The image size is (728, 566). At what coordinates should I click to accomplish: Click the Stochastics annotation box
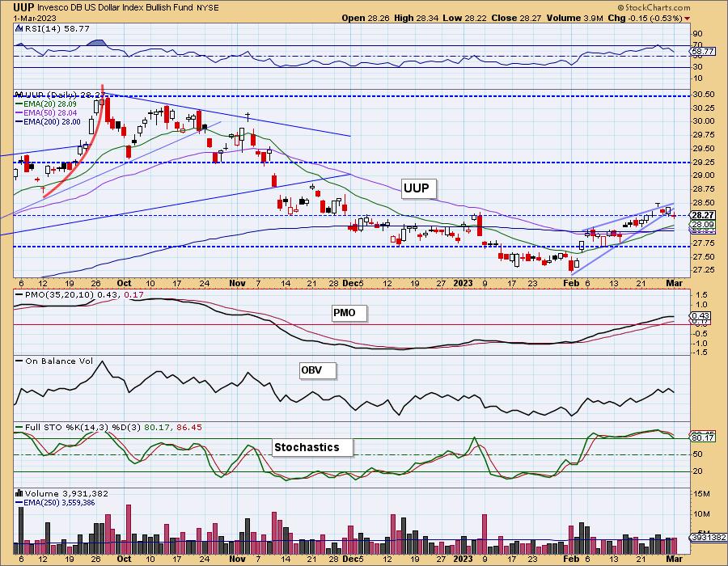312,448
